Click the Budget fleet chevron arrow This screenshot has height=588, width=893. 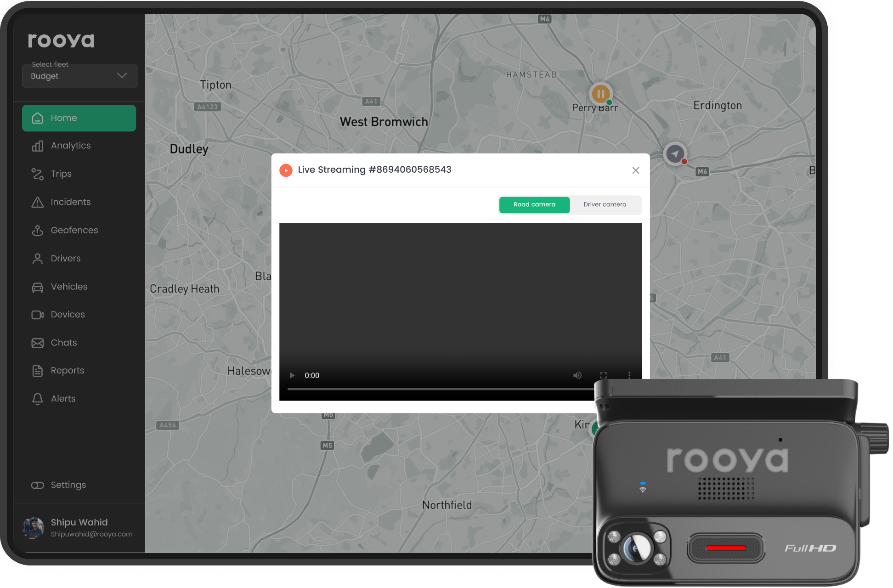122,75
